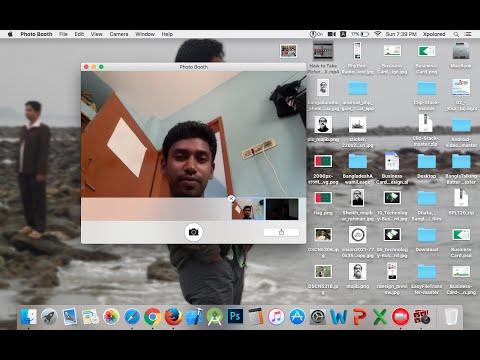Open the View menu
This screenshot has width=480, height=360.
click(x=97, y=34)
